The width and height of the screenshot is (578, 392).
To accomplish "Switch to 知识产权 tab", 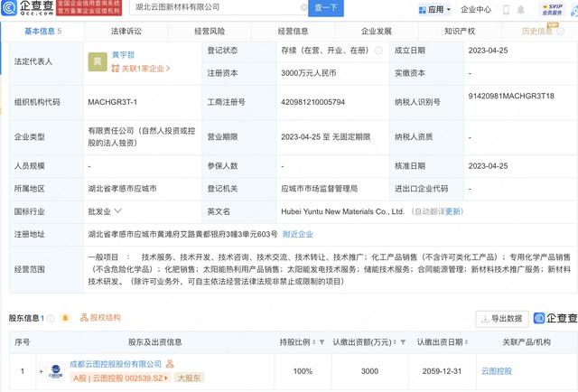I will [x=460, y=32].
